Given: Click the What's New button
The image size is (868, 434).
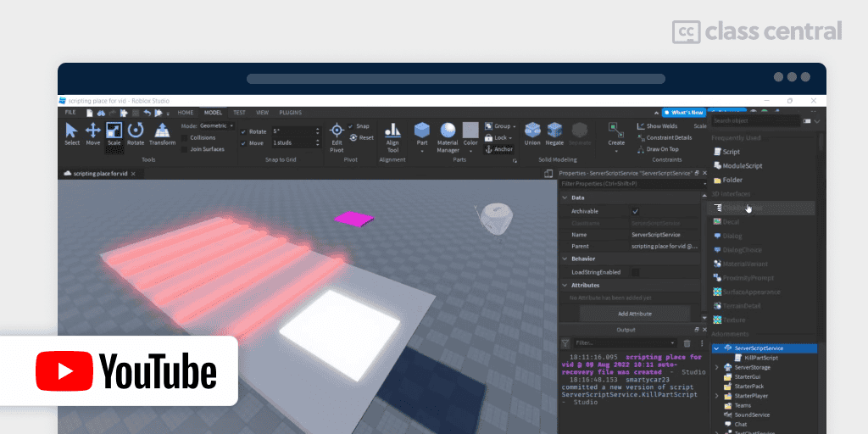Looking at the screenshot, I should pos(684,113).
